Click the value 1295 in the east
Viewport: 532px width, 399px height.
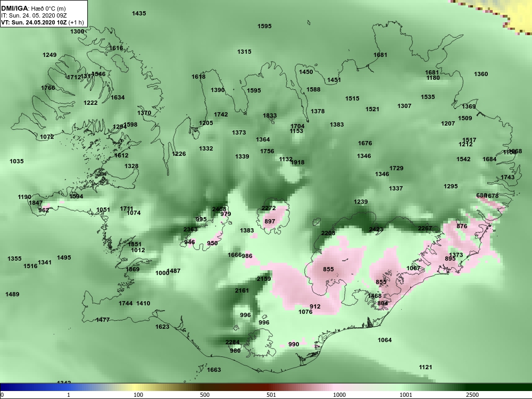point(451,186)
